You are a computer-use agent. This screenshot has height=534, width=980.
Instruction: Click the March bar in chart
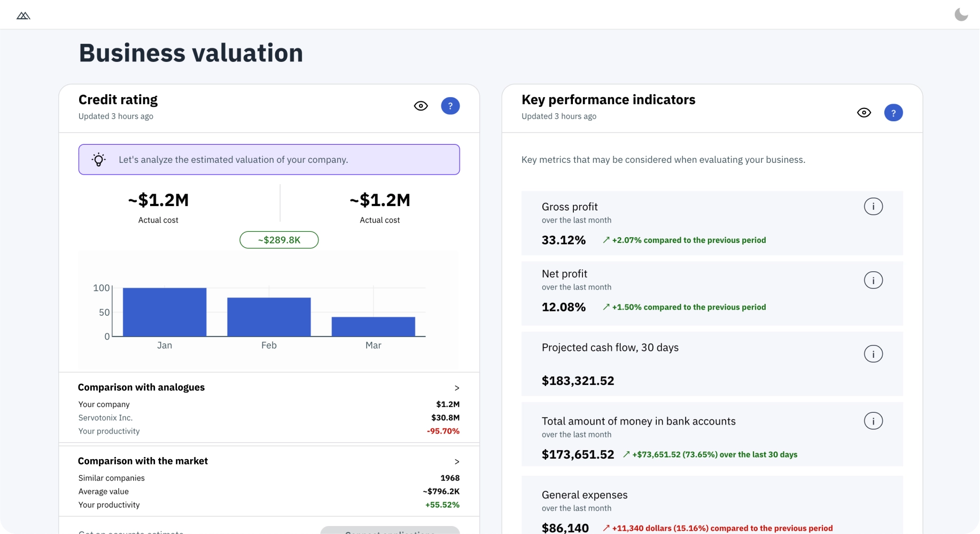tap(373, 326)
